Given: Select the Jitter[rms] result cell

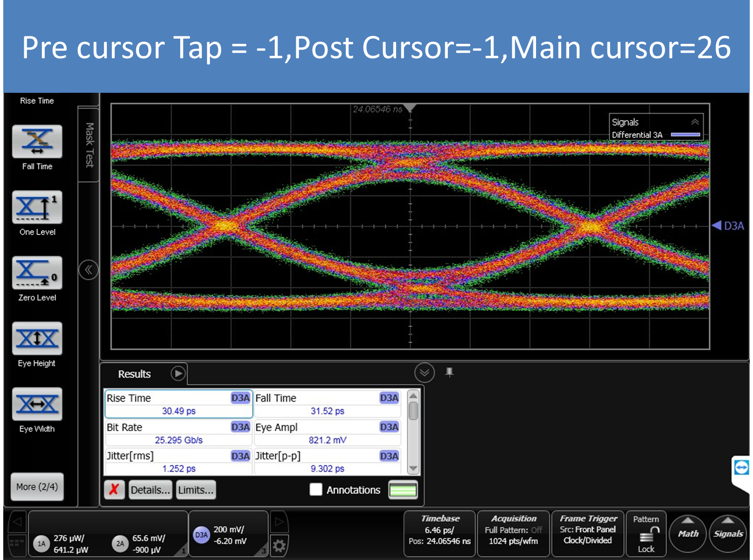Looking at the screenshot, I should [x=179, y=462].
